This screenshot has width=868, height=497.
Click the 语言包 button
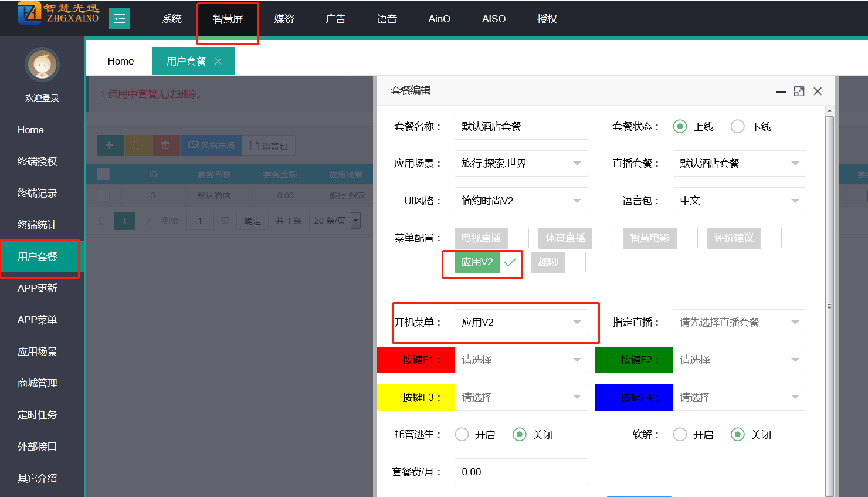click(x=269, y=146)
